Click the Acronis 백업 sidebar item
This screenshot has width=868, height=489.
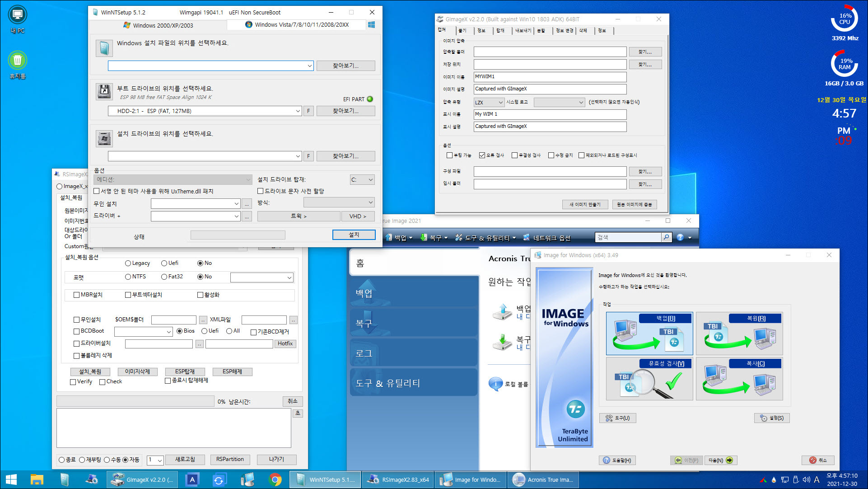tap(414, 293)
